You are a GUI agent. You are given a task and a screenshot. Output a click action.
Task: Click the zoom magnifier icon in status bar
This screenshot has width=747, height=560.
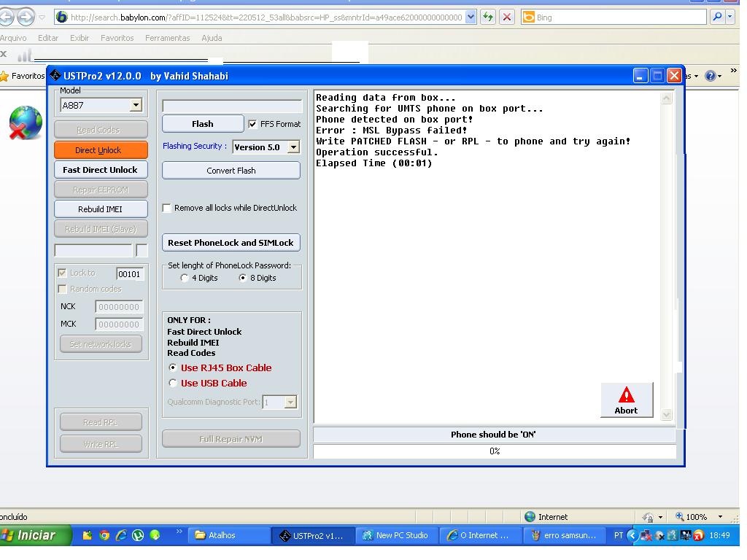coord(680,517)
